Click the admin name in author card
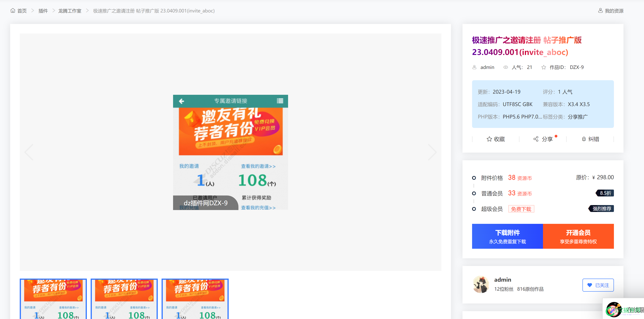The image size is (644, 319). point(503,280)
